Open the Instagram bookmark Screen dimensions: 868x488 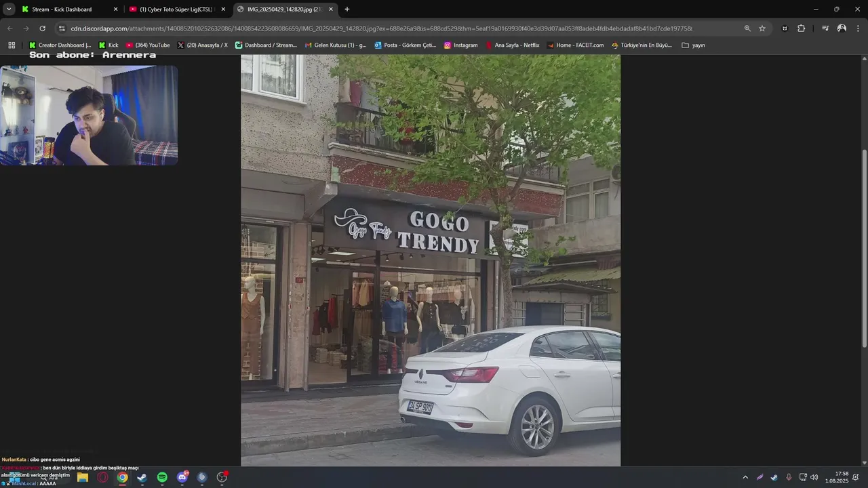pyautogui.click(x=461, y=45)
